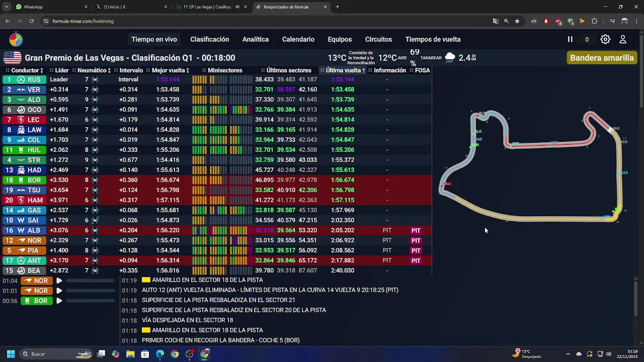Select the ALO driver badge

click(24, 100)
